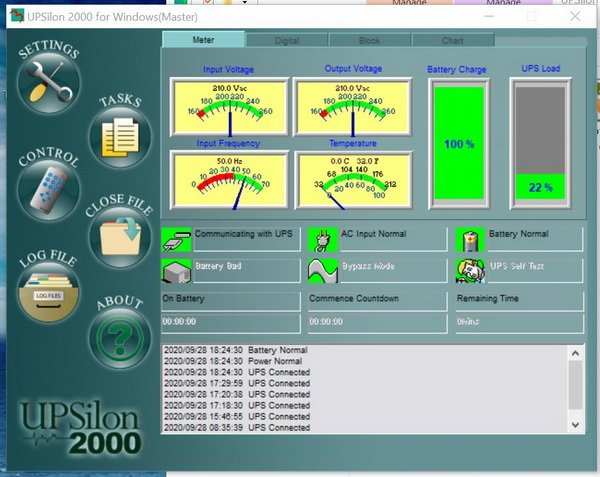This screenshot has height=477, width=600.
Task: Click the Battery Charge 100% bar
Action: 459,143
